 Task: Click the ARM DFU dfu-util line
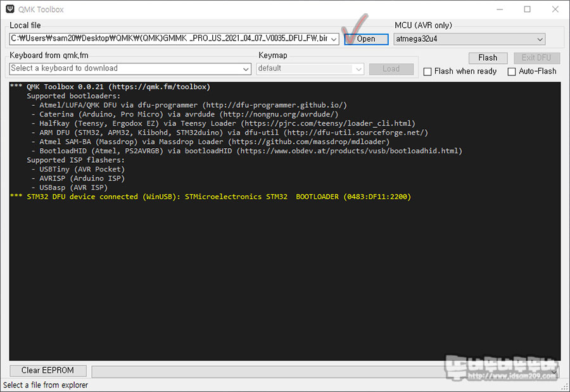(x=230, y=132)
